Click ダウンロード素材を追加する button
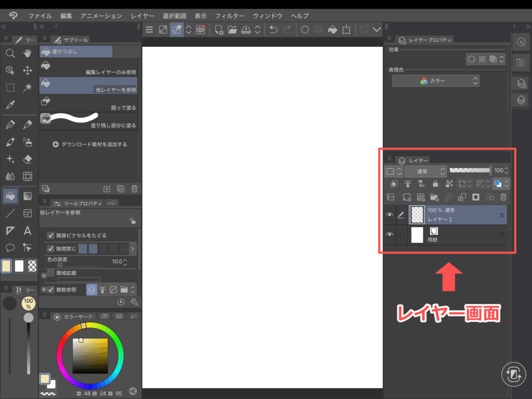 click(90, 144)
